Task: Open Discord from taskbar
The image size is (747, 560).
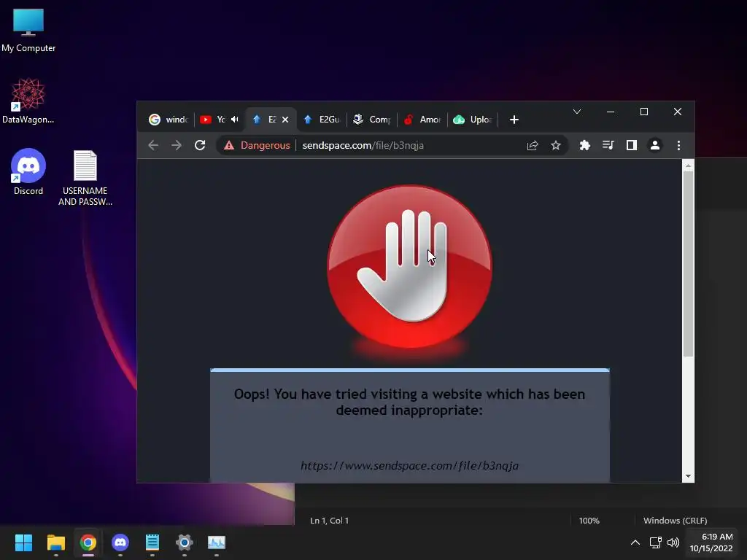Action: (120, 542)
